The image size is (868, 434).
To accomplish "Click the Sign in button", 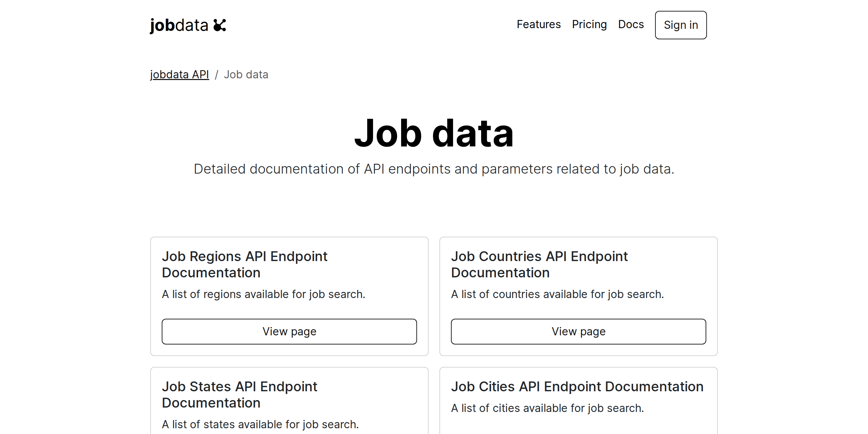I will [x=680, y=25].
